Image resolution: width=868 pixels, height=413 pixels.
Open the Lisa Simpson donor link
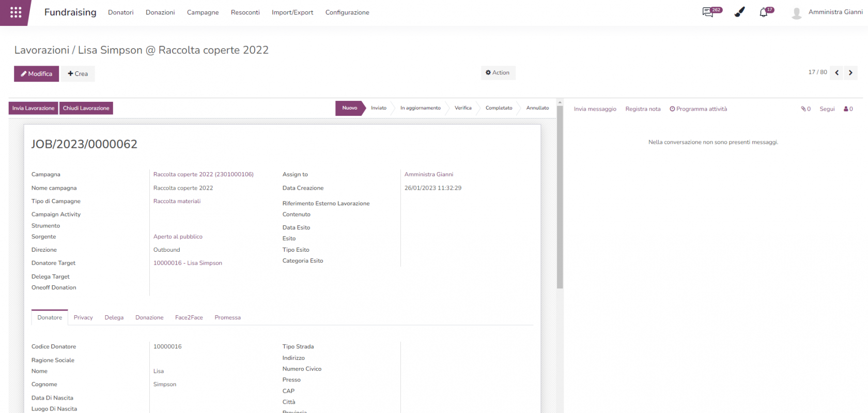(188, 263)
